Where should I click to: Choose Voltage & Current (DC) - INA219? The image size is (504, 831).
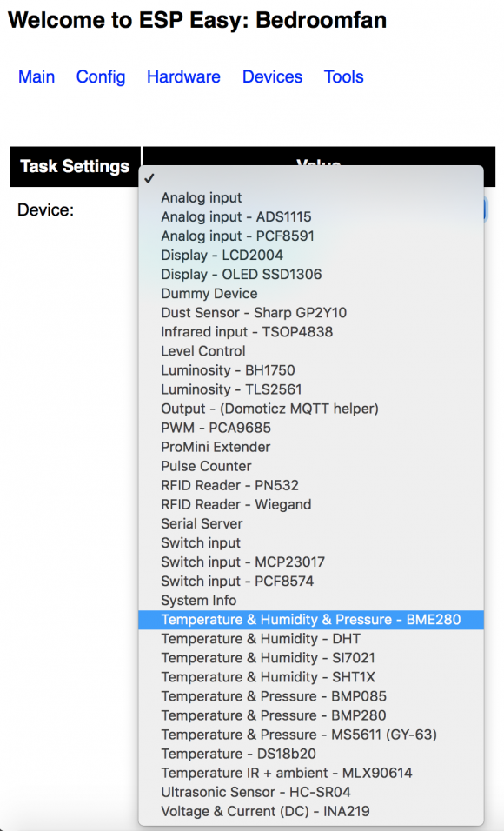[x=311, y=811]
